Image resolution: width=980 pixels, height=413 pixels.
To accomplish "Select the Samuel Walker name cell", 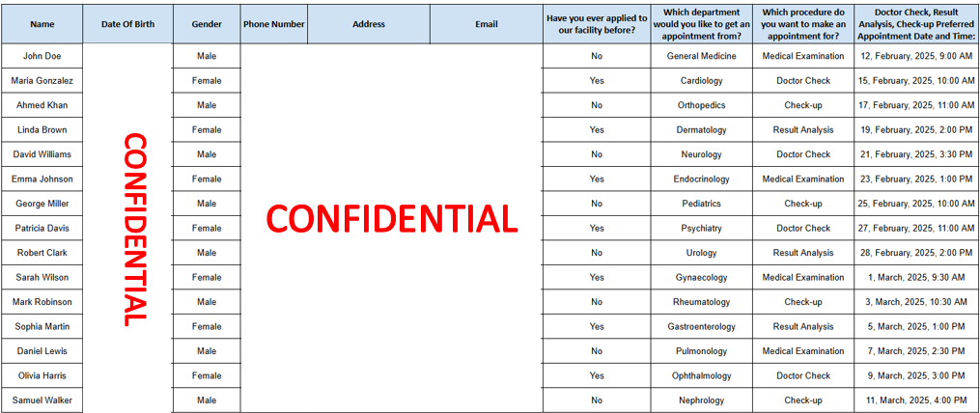I will click(42, 400).
